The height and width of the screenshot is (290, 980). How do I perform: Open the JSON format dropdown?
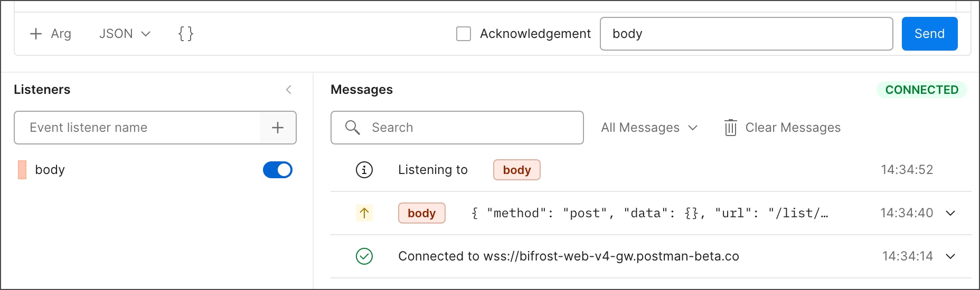125,34
